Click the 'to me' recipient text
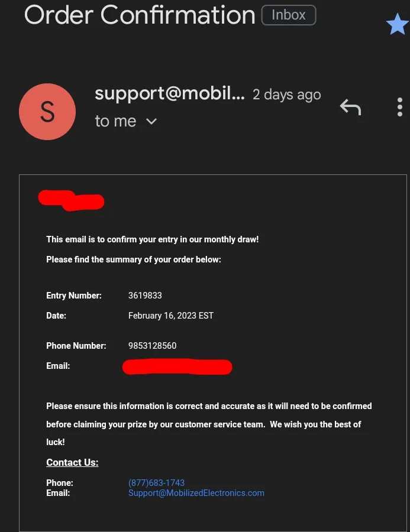 coord(115,121)
